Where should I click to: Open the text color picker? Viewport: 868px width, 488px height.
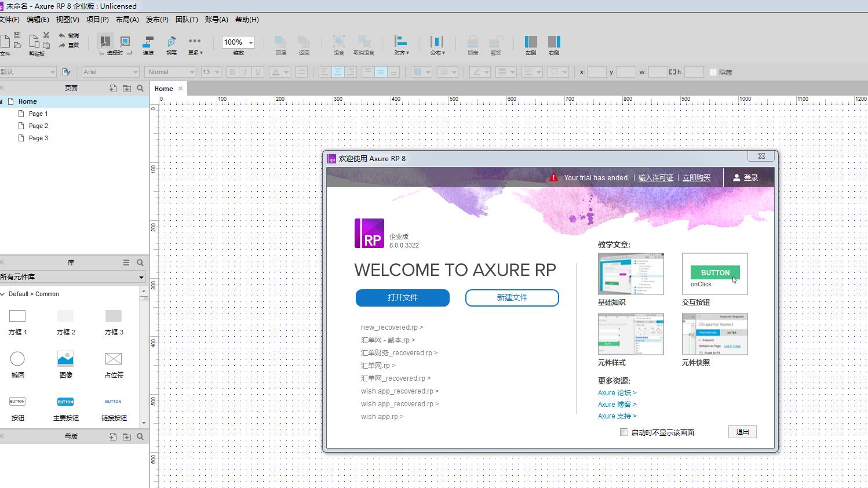click(x=279, y=72)
